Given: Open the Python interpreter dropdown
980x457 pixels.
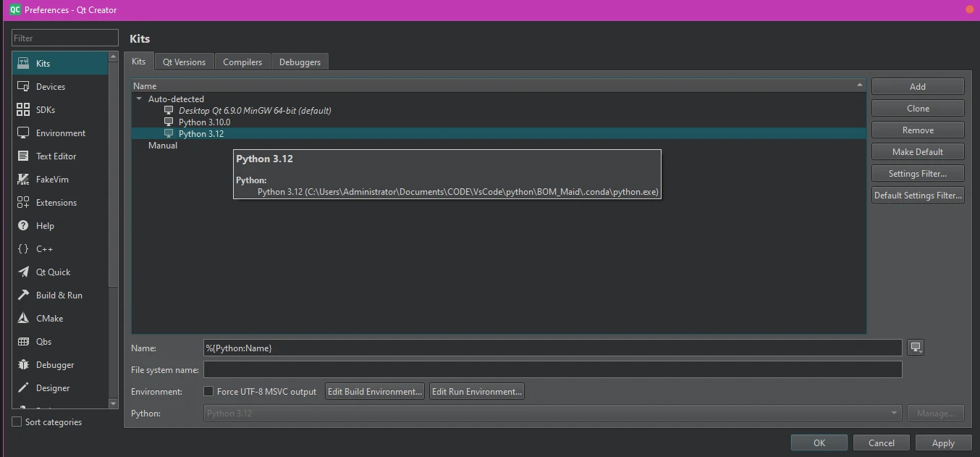Looking at the screenshot, I should coord(553,413).
